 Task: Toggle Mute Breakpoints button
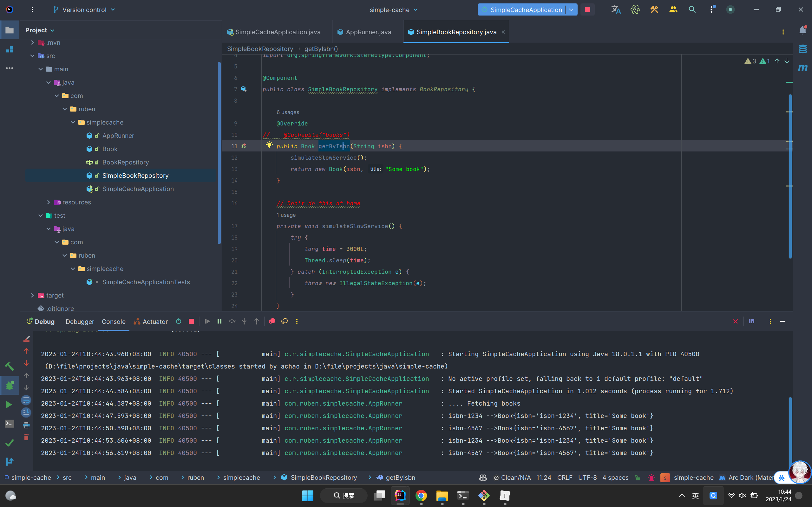click(x=285, y=321)
